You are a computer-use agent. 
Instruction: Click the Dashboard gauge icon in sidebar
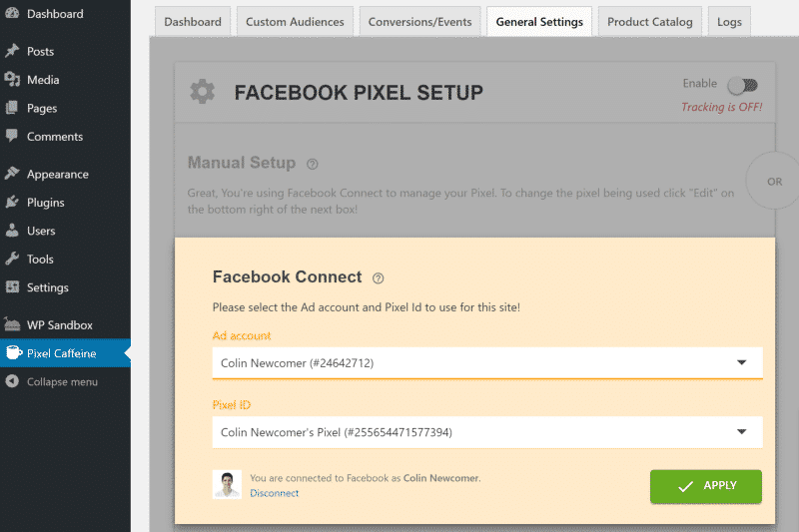[x=12, y=13]
